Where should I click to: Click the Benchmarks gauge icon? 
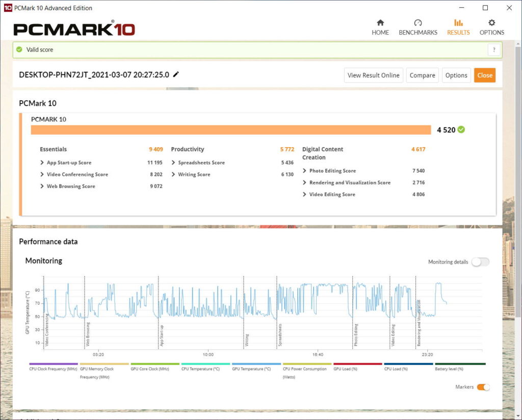[418, 22]
